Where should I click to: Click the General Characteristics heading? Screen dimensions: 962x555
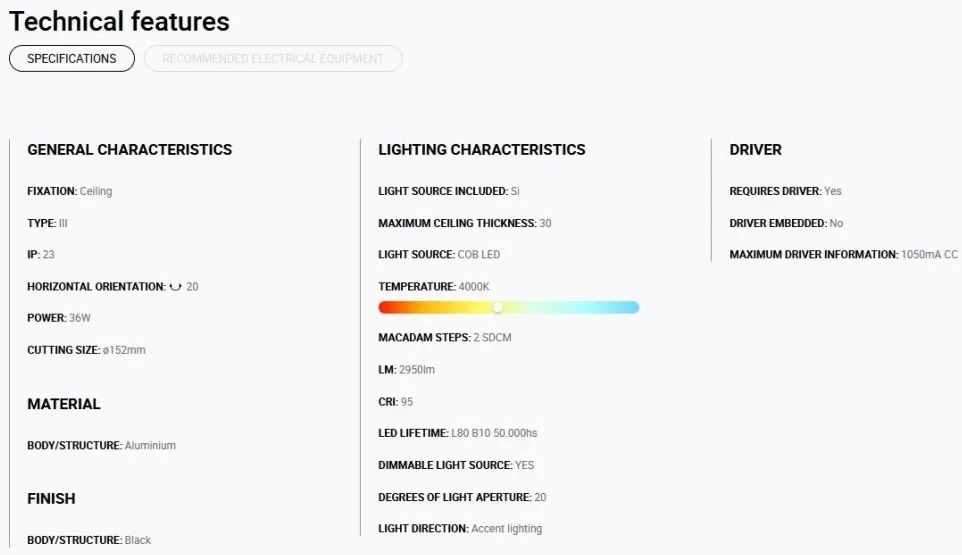pyautogui.click(x=129, y=150)
